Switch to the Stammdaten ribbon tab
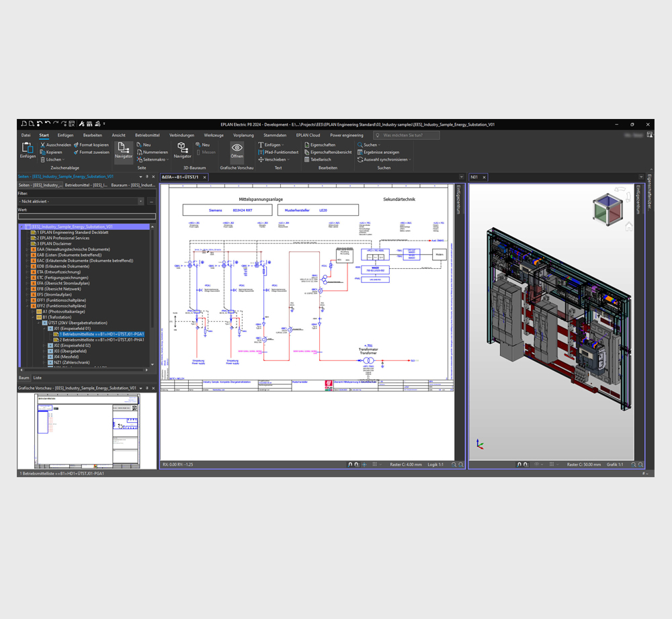 click(275, 135)
